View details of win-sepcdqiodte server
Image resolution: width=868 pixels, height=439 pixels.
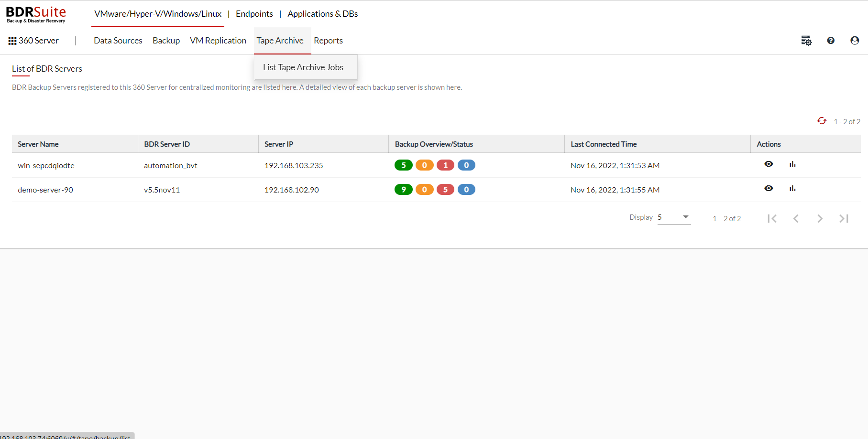[769, 164]
